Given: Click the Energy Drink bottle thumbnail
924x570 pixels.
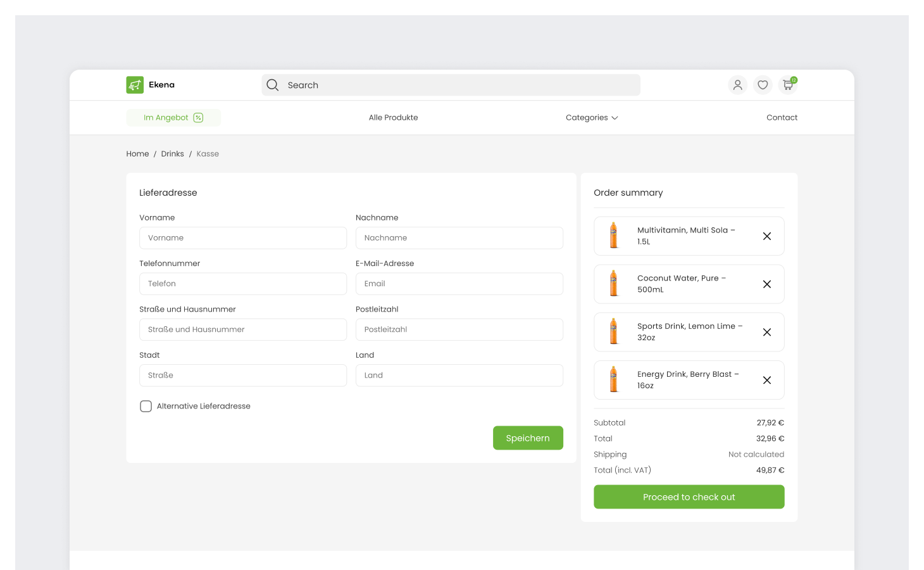Looking at the screenshot, I should click(x=613, y=380).
